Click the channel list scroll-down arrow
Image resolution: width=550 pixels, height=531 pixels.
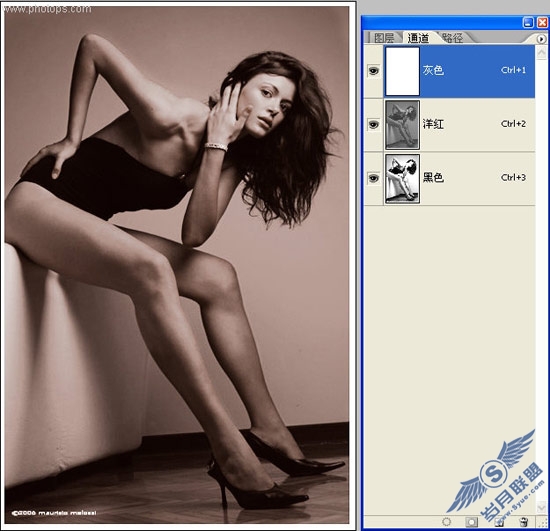(x=541, y=506)
